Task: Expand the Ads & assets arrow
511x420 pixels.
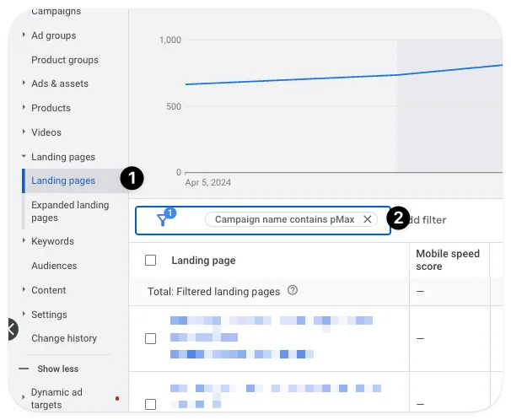Action: point(24,83)
